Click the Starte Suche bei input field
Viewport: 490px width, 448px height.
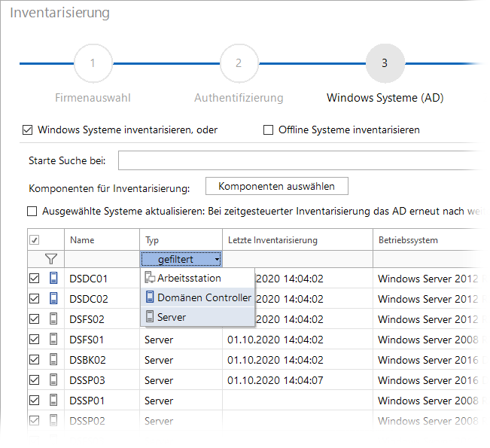tap(302, 160)
